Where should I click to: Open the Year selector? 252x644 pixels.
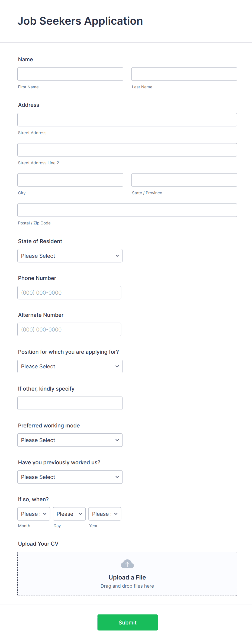(x=105, y=514)
